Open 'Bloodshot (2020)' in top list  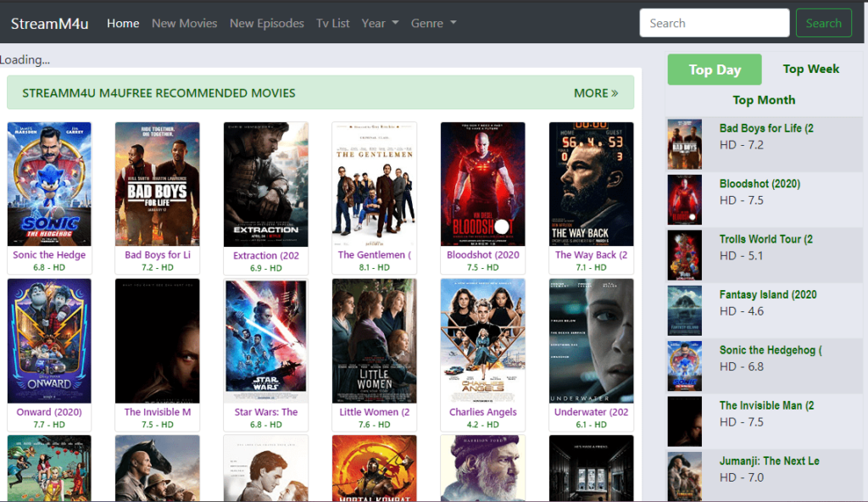759,184
